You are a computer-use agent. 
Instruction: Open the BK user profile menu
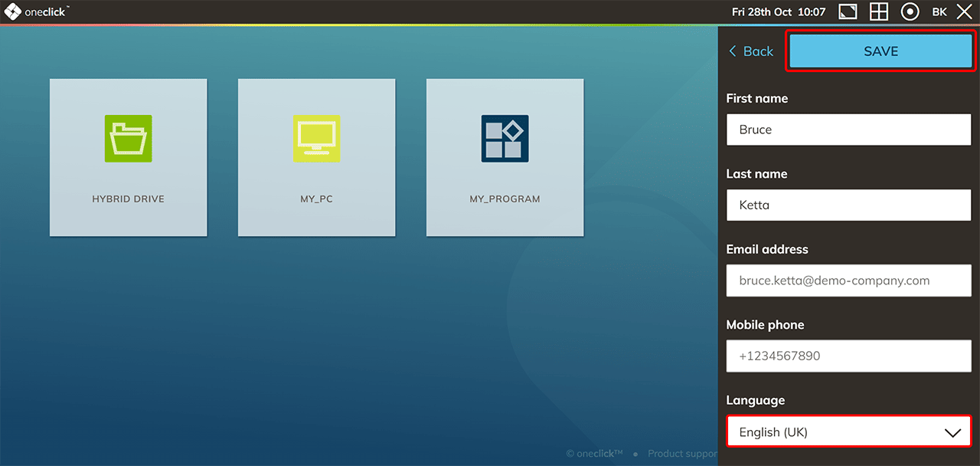pyautogui.click(x=939, y=11)
